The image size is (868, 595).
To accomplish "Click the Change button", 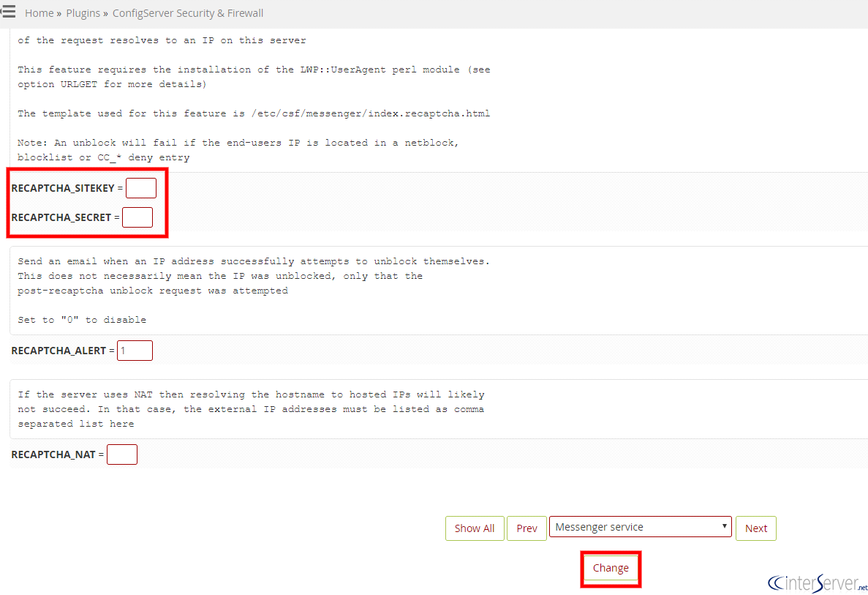I will click(x=611, y=568).
